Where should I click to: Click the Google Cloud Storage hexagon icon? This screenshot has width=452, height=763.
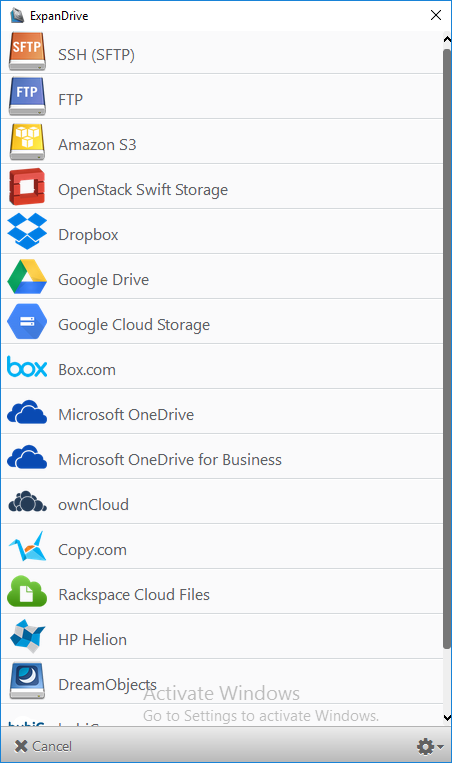(27, 321)
